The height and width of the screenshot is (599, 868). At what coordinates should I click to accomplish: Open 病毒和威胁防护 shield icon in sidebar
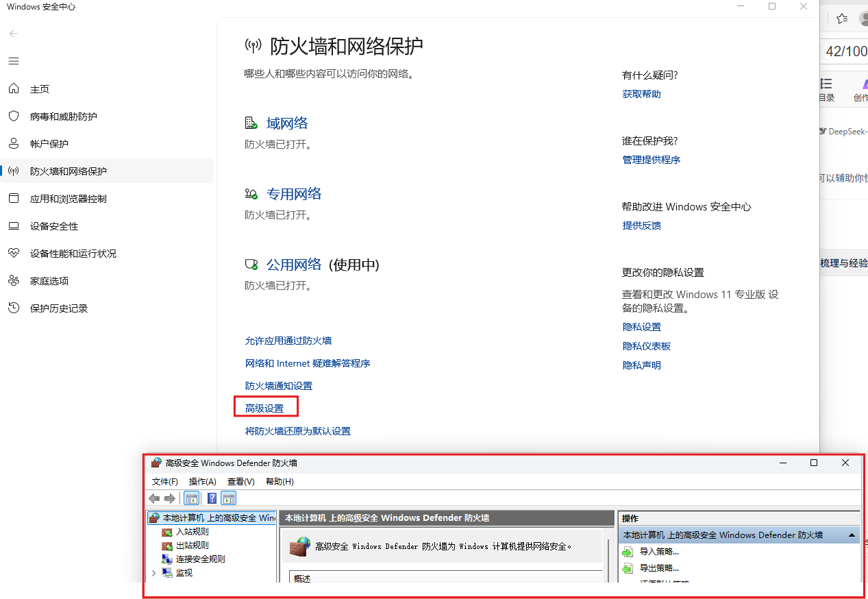14,117
